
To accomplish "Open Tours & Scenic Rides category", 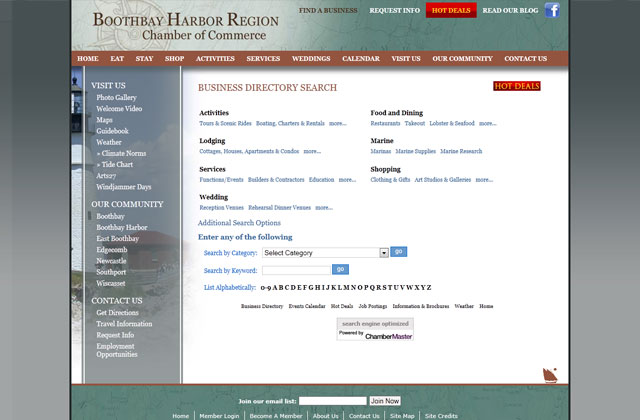I will [225, 123].
